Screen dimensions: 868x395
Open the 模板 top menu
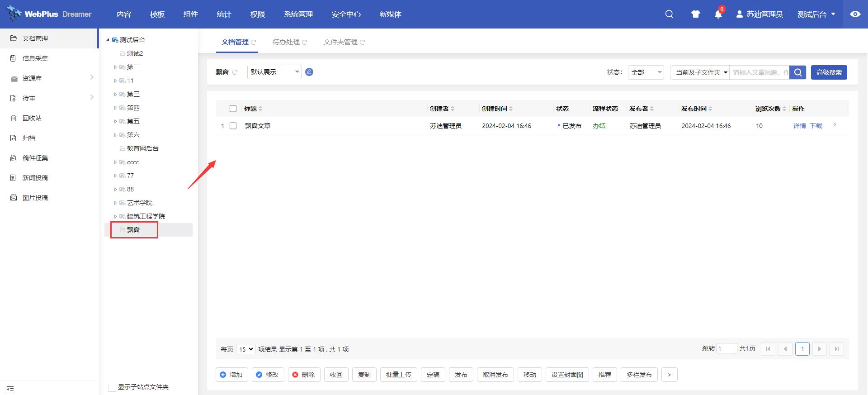(157, 14)
